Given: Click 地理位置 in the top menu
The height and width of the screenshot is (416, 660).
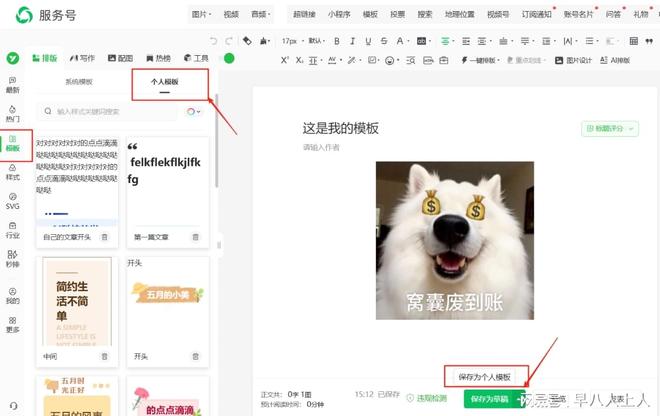Looking at the screenshot, I should tap(460, 14).
